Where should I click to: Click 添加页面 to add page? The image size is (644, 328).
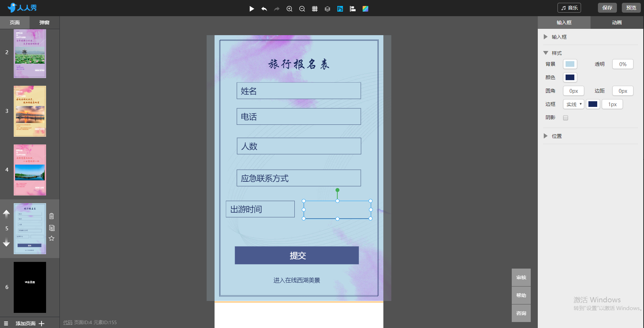30,323
